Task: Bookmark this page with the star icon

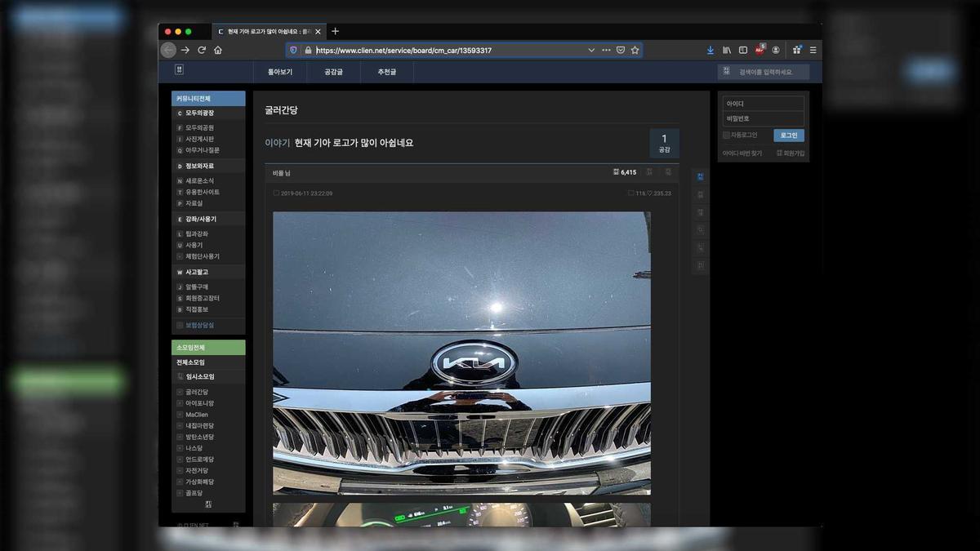Action: pyautogui.click(x=635, y=50)
